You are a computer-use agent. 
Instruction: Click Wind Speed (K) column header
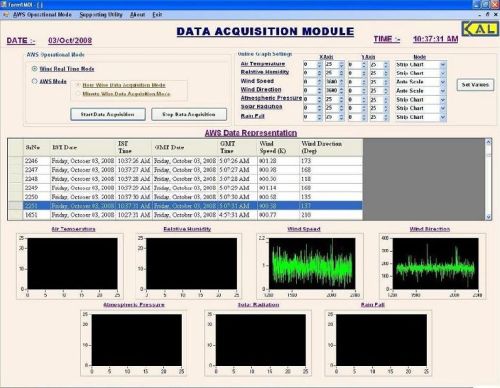tap(279, 147)
